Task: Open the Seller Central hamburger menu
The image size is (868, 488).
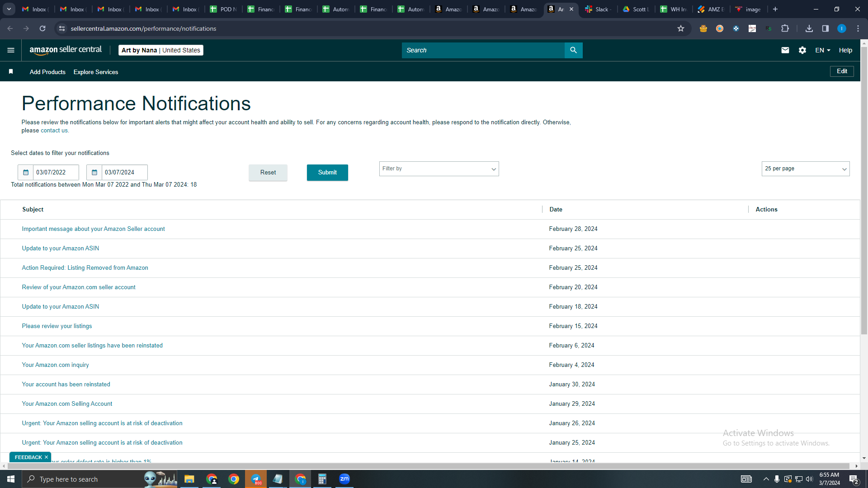Action: (x=11, y=50)
